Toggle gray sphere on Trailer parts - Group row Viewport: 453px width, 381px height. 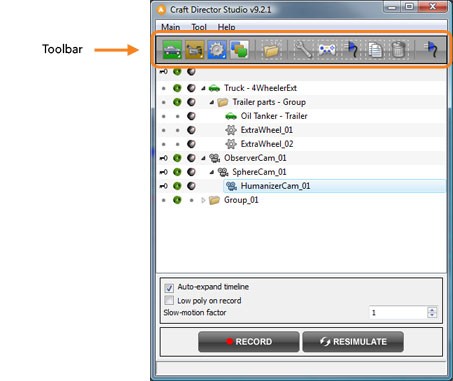pyautogui.click(x=191, y=102)
